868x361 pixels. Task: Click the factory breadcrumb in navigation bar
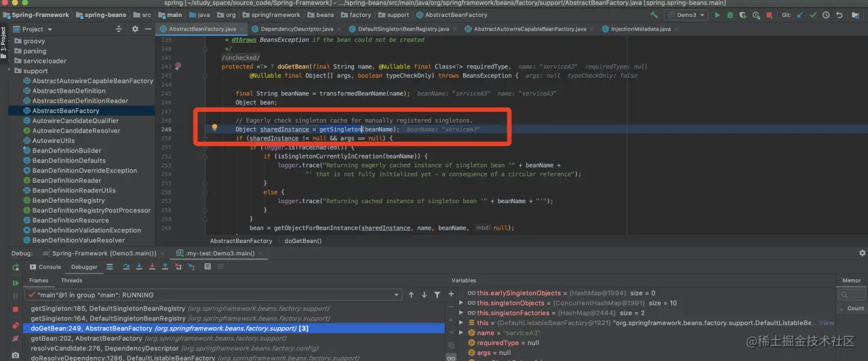tap(360, 15)
